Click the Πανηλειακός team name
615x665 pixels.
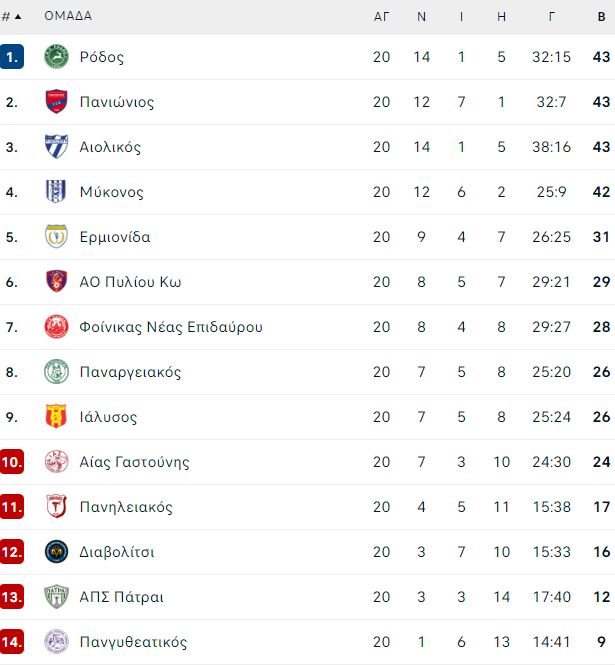coord(126,507)
